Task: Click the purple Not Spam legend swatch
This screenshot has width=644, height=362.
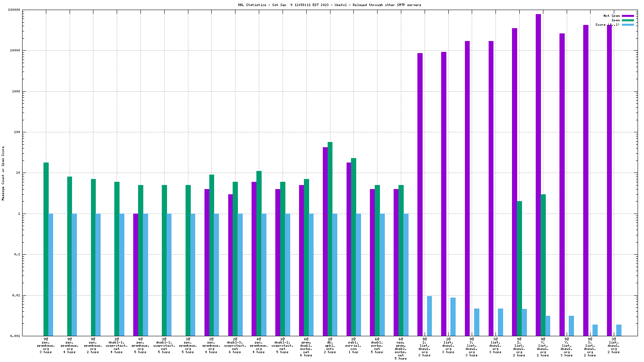Action: click(627, 16)
